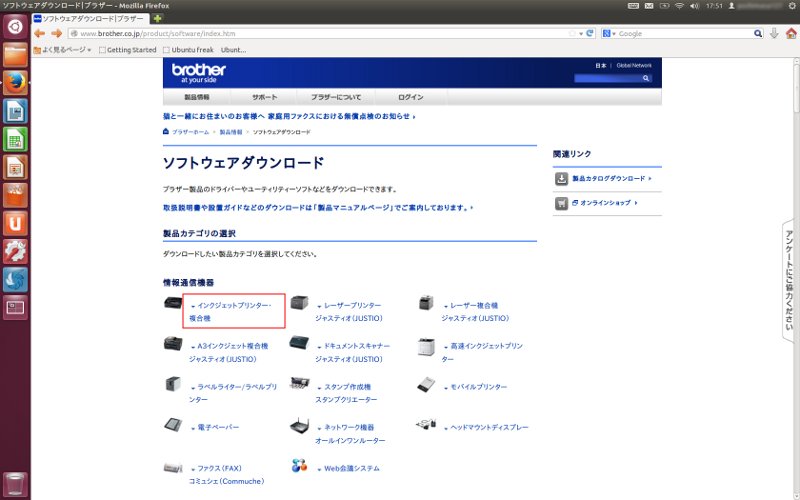Open the Files folder launcher icon
The height and width of the screenshot is (500, 800).
pos(15,55)
